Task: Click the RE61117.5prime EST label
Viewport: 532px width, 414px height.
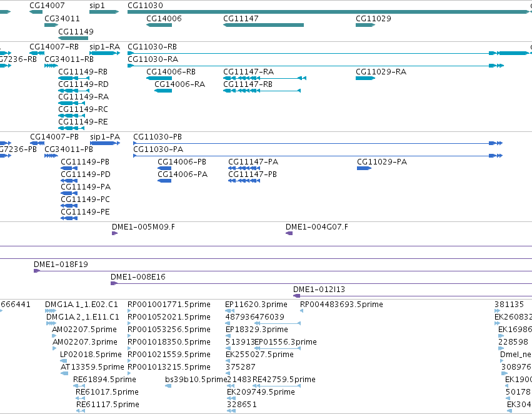Action: click(x=108, y=405)
